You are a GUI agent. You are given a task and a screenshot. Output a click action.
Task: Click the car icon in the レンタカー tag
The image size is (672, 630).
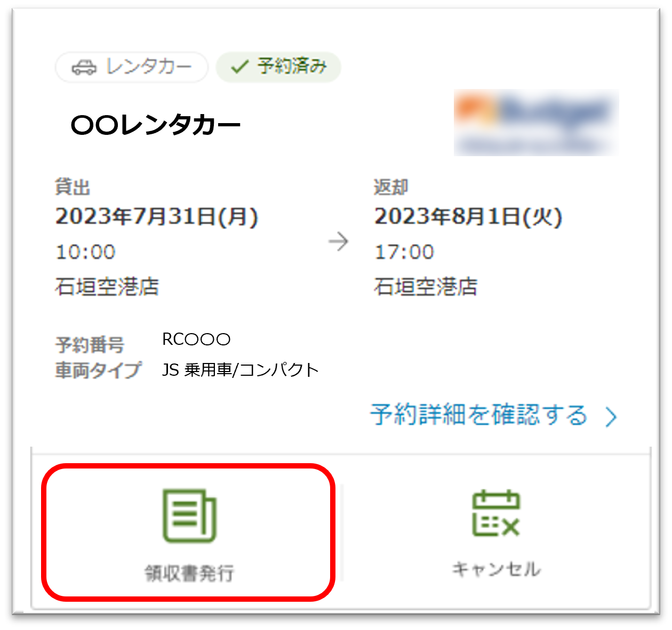pyautogui.click(x=84, y=67)
